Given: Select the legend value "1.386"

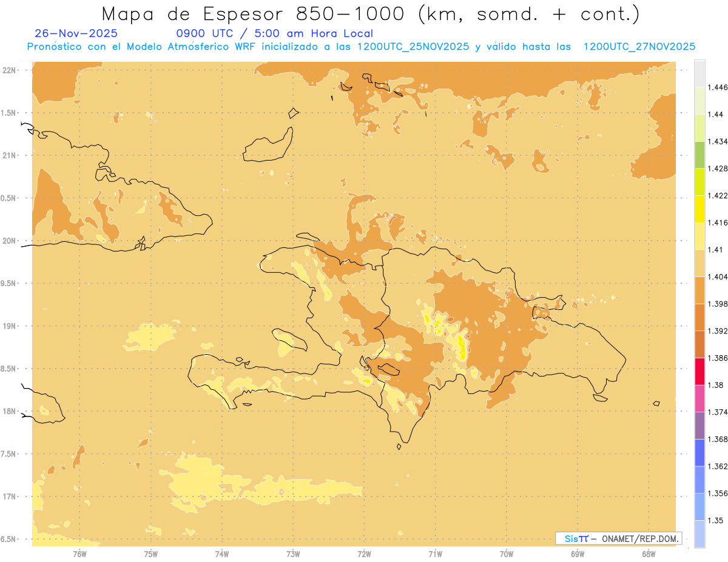Looking at the screenshot, I should 718,358.
